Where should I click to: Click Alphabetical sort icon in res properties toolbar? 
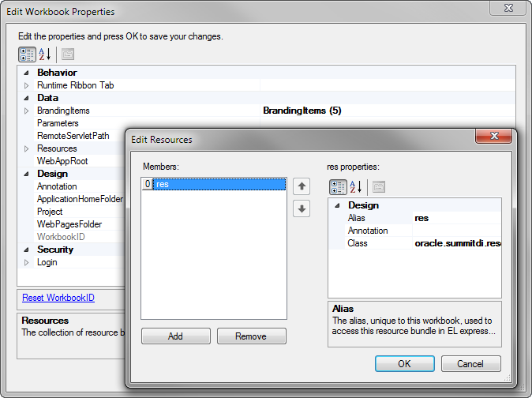coord(356,187)
